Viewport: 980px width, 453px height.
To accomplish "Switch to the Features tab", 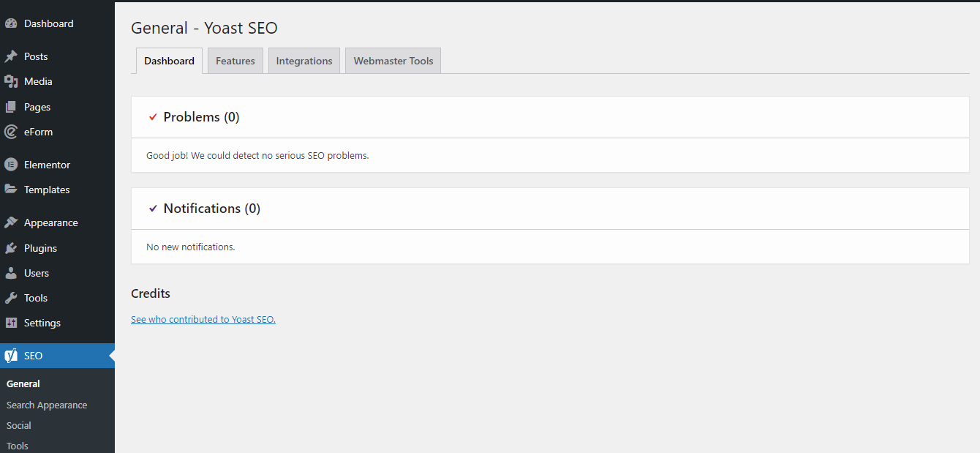I will [x=235, y=61].
